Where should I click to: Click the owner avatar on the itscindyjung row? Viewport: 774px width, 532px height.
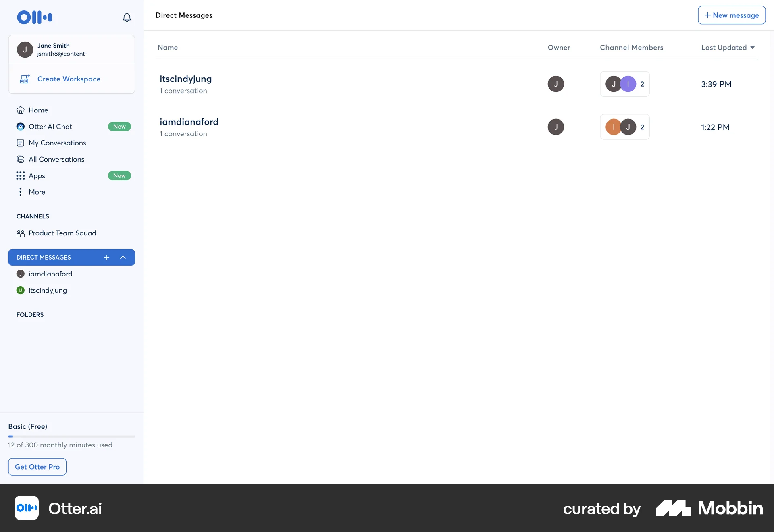pos(556,84)
